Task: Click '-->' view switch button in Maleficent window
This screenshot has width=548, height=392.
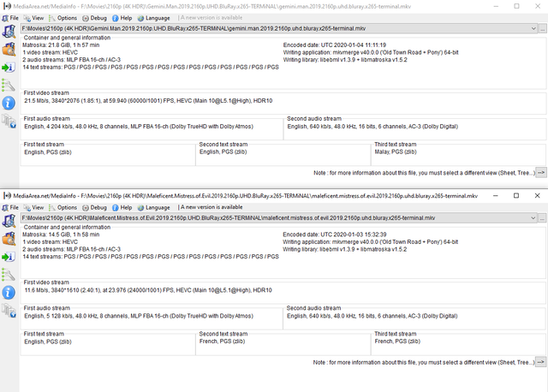Action: pos(541,362)
